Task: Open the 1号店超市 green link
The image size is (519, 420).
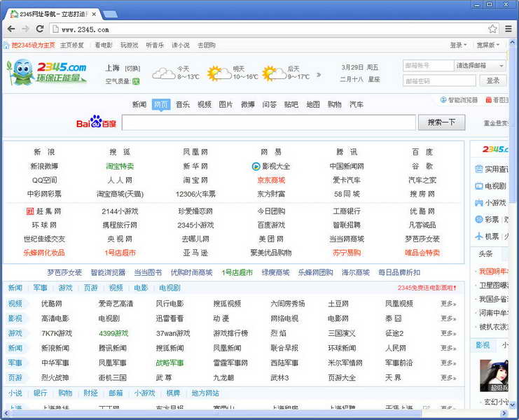Action: click(x=237, y=272)
